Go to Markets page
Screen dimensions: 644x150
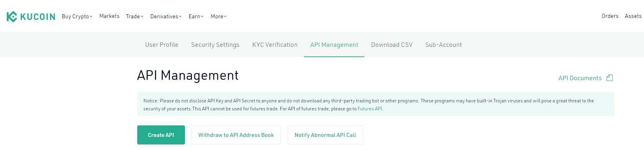(109, 16)
